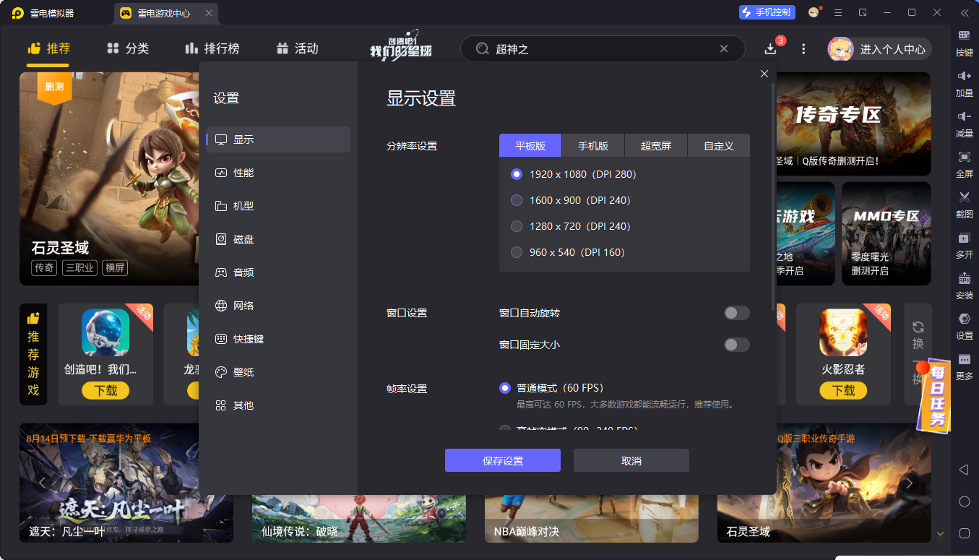This screenshot has height=560, width=979.
Task: Open the 每日任务 daily task badge
Action: tap(935, 396)
